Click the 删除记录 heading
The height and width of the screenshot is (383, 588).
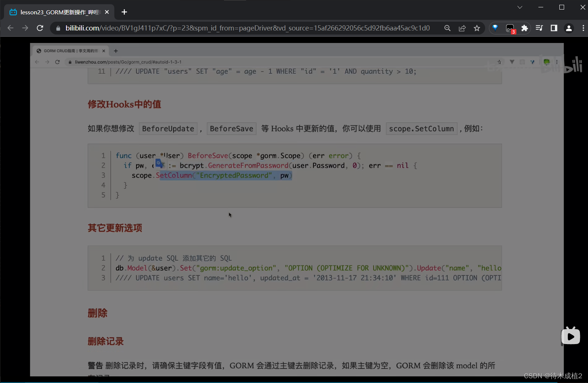[105, 342]
